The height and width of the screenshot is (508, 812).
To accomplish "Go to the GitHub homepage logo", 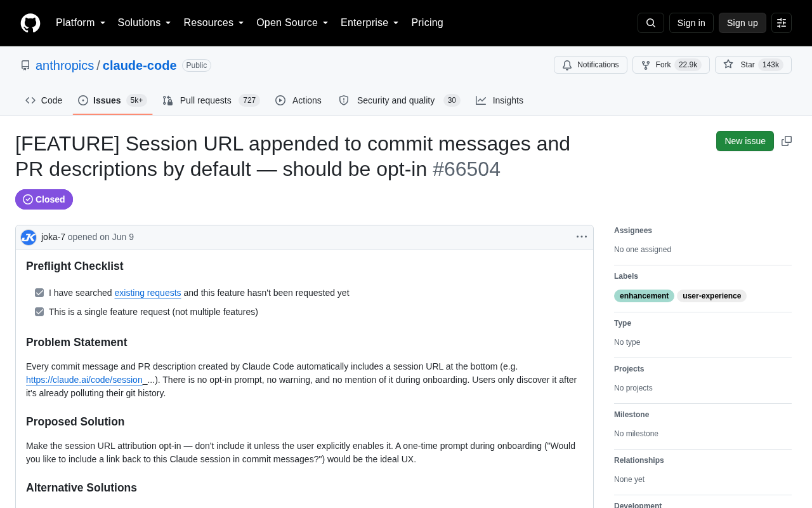I will [30, 23].
